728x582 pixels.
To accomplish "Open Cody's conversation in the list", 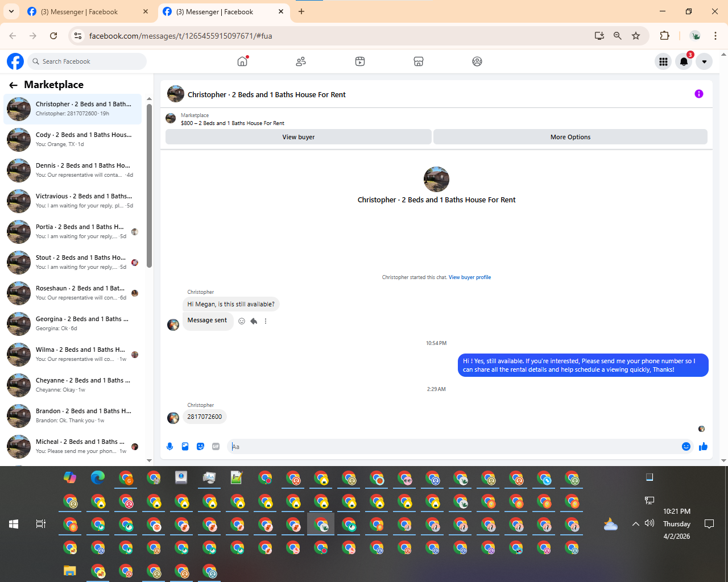I will [73, 140].
